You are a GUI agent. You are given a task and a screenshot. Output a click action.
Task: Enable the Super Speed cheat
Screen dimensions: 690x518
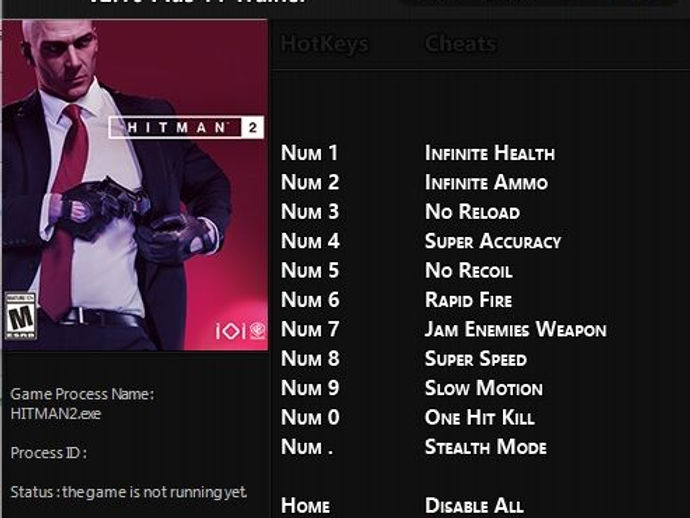pos(476,359)
